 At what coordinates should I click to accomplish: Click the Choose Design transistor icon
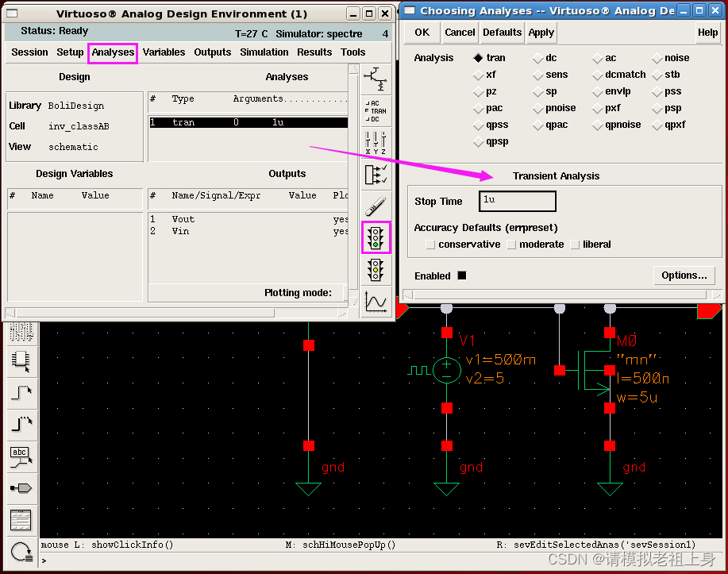pos(376,79)
